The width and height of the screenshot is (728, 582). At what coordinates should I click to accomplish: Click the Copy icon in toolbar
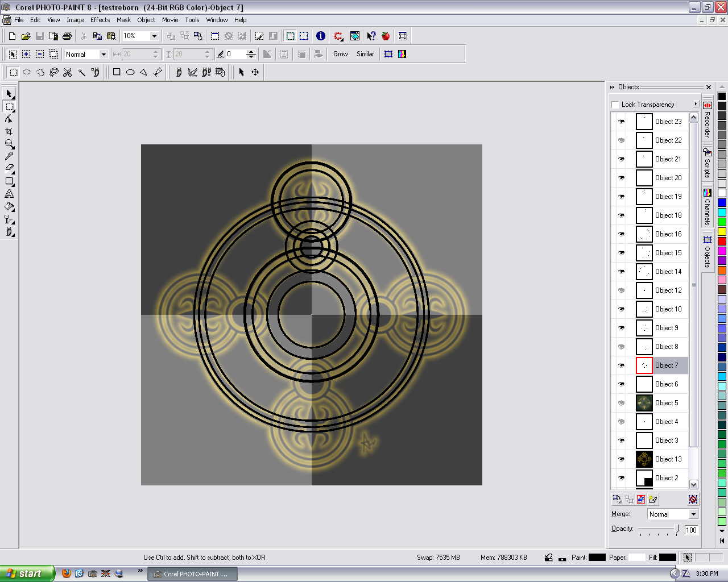tap(97, 36)
